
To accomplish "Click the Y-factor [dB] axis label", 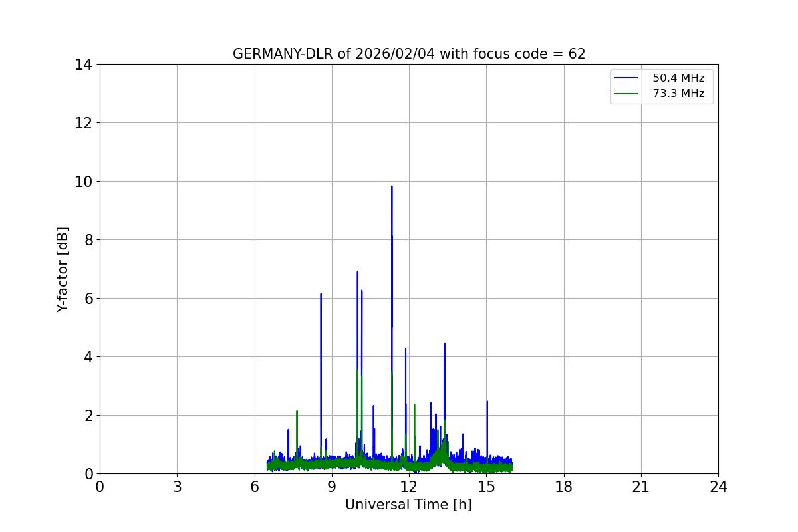I will pyautogui.click(x=63, y=269).
